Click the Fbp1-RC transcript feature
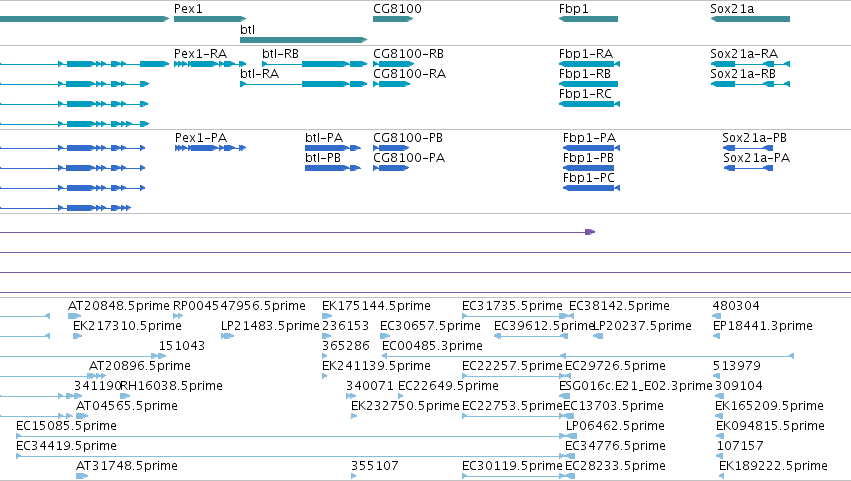 click(589, 104)
